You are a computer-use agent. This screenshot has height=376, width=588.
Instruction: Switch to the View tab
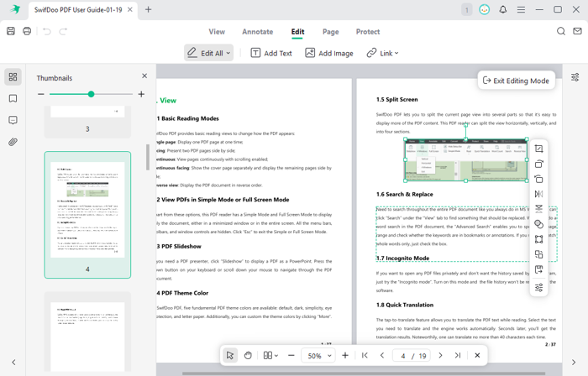[217, 32]
